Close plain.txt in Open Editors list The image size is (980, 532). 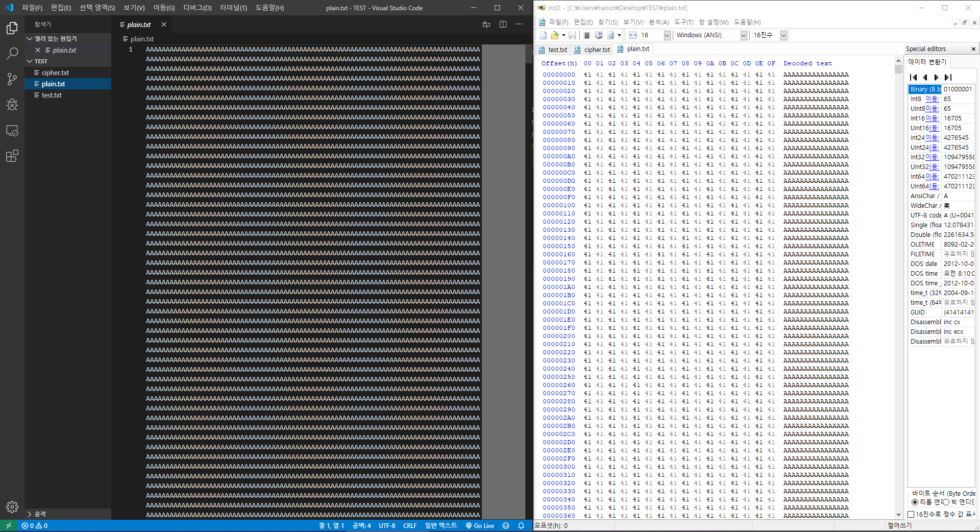coord(38,50)
